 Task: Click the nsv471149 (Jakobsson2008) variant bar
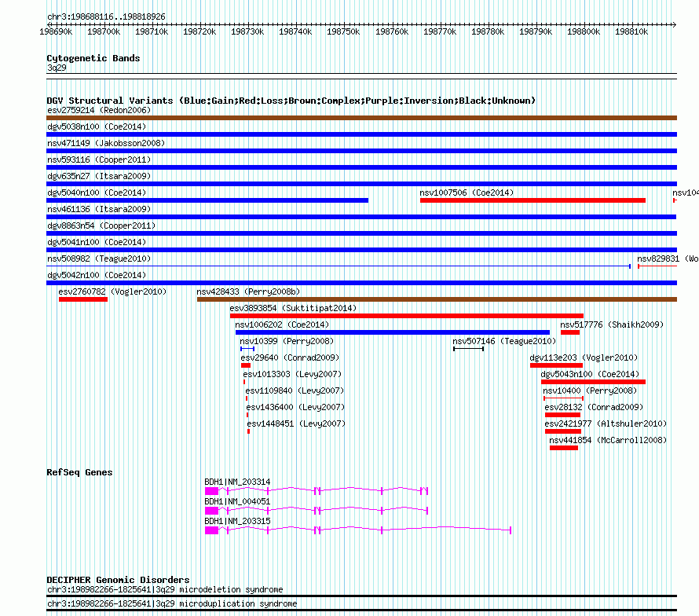[x=361, y=151]
